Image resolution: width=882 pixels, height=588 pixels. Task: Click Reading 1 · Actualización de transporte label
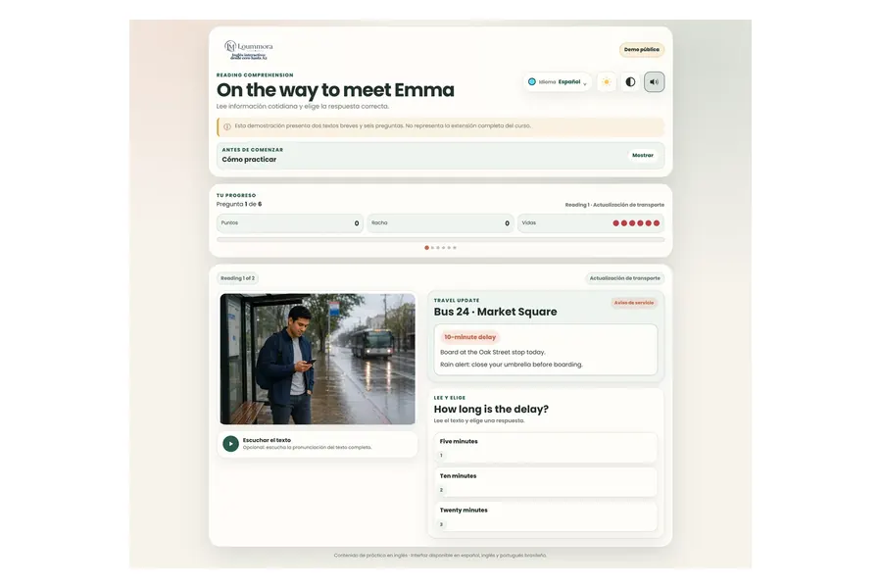[x=614, y=205]
